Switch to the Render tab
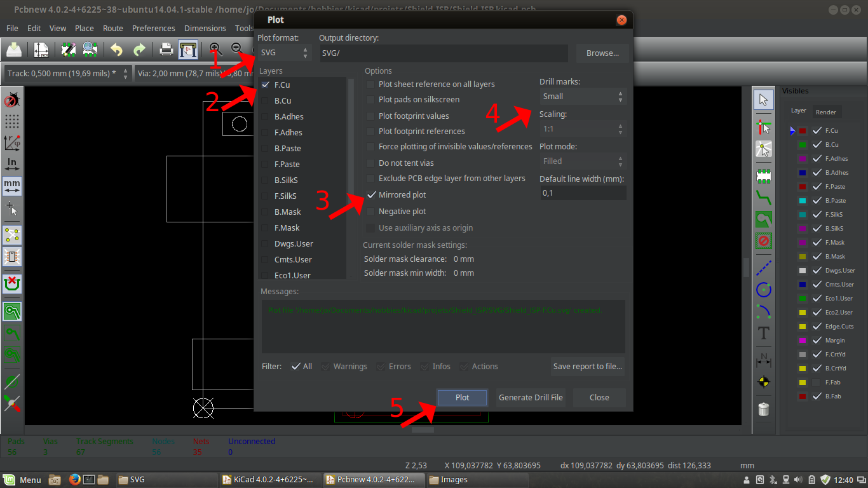The width and height of the screenshot is (868, 488). coord(826,112)
